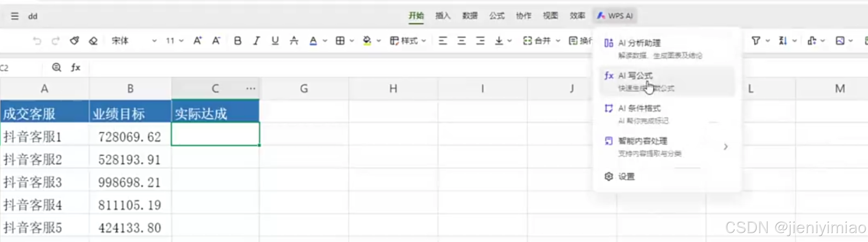Click the name box showing C2

20,68
